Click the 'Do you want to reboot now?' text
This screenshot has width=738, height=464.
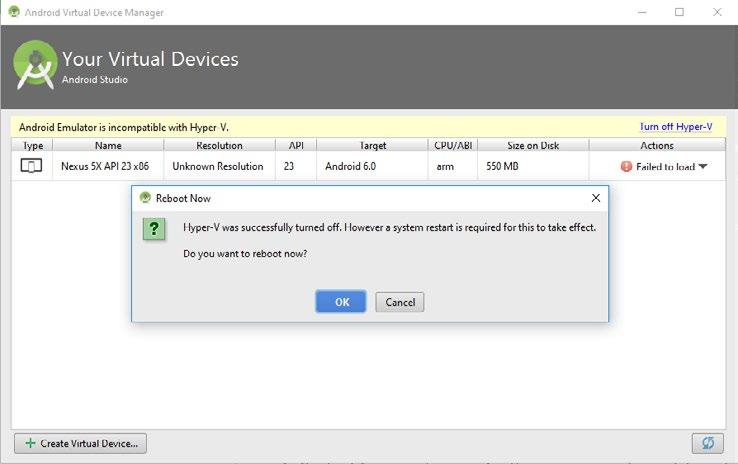point(245,254)
